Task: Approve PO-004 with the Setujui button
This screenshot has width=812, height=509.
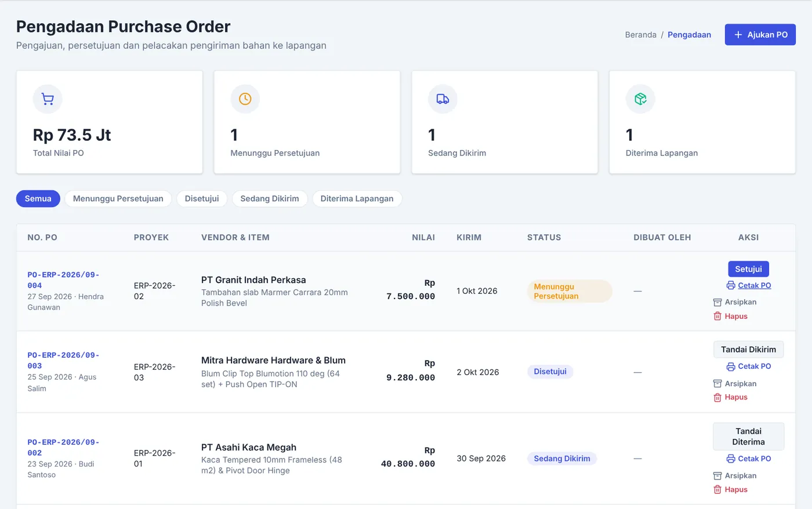Action: coord(748,269)
